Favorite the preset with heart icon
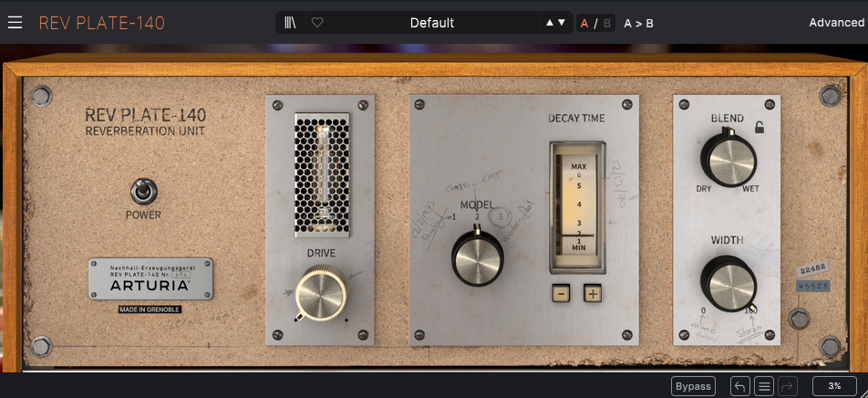 pos(317,23)
